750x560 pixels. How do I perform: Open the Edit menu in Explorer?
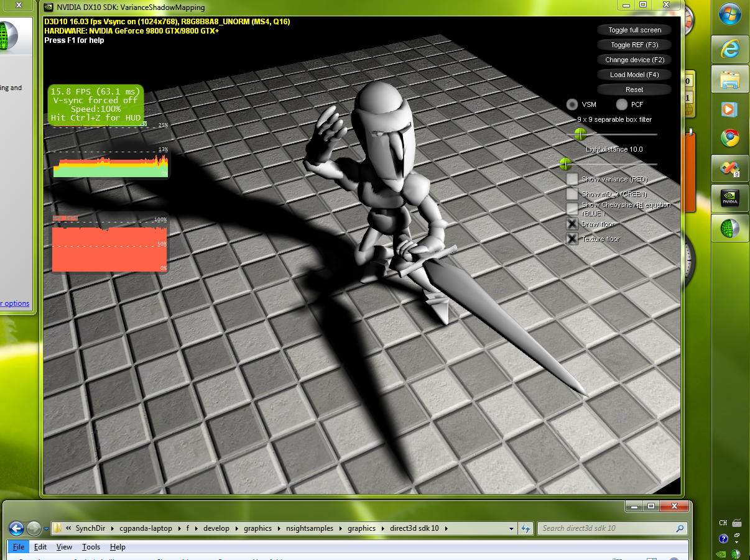(x=40, y=547)
